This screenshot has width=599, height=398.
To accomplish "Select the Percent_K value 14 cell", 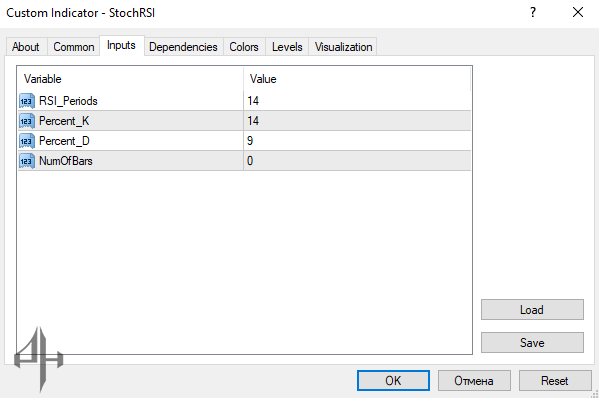I will [357, 121].
